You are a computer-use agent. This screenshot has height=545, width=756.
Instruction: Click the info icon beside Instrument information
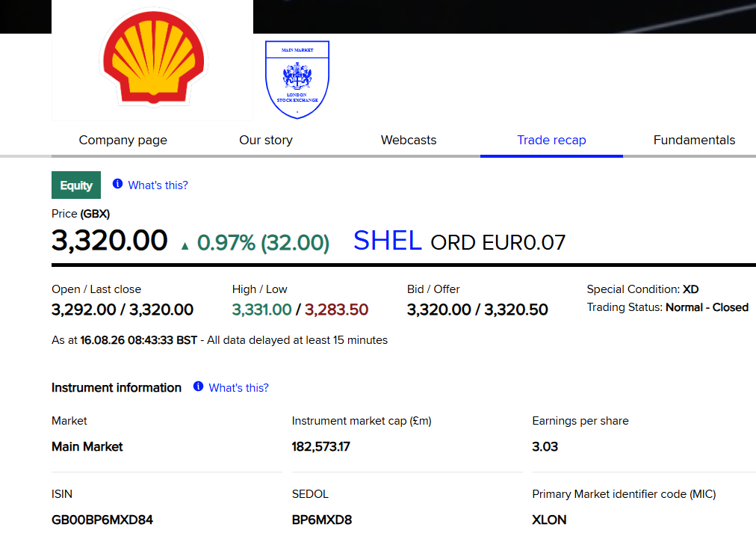[198, 387]
